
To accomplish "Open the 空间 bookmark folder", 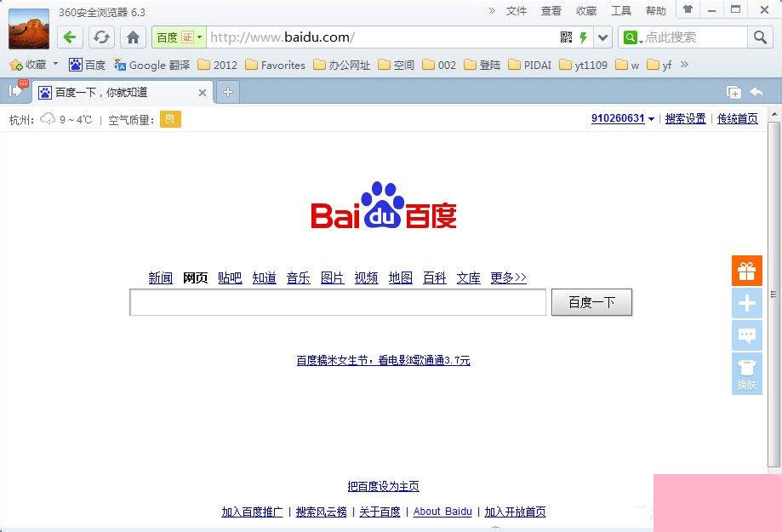I will tap(397, 65).
